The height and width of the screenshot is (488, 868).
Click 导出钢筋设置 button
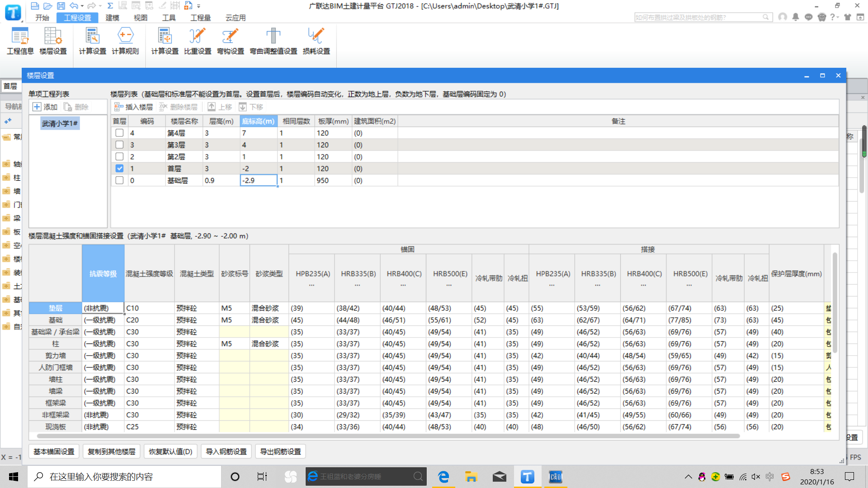(280, 451)
